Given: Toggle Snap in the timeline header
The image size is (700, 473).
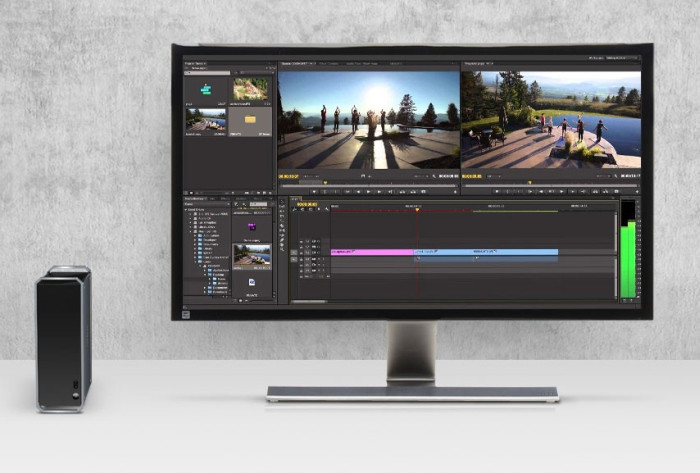Looking at the screenshot, I should tap(303, 209).
